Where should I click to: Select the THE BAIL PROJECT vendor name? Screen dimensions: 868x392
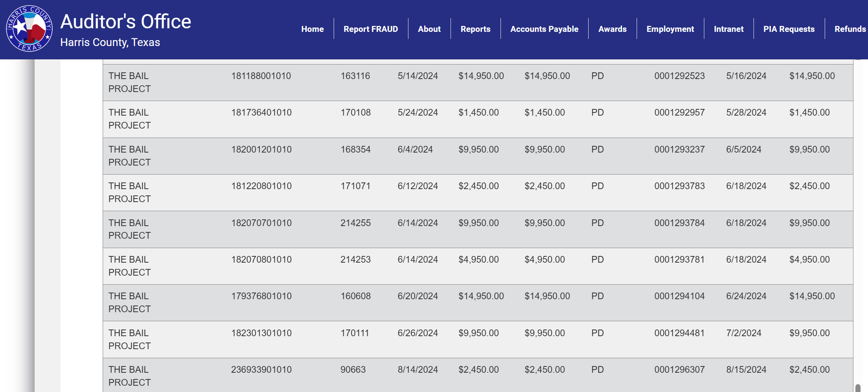click(129, 82)
